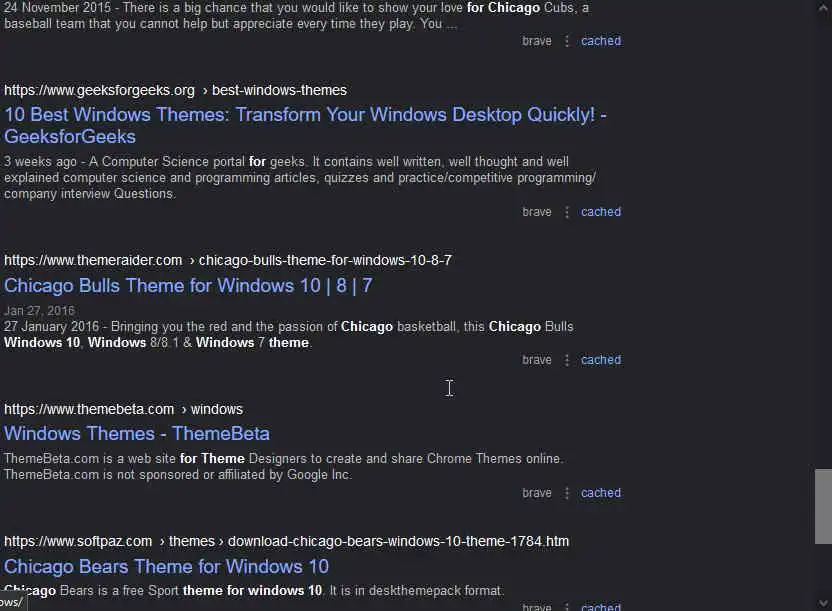This screenshot has height=611, width=832.
Task: Click brave source label under Chicago Cubs snippet
Action: click(536, 41)
